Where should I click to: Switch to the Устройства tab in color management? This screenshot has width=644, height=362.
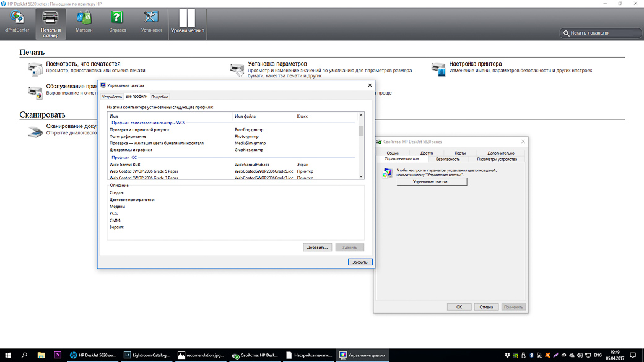tap(111, 97)
